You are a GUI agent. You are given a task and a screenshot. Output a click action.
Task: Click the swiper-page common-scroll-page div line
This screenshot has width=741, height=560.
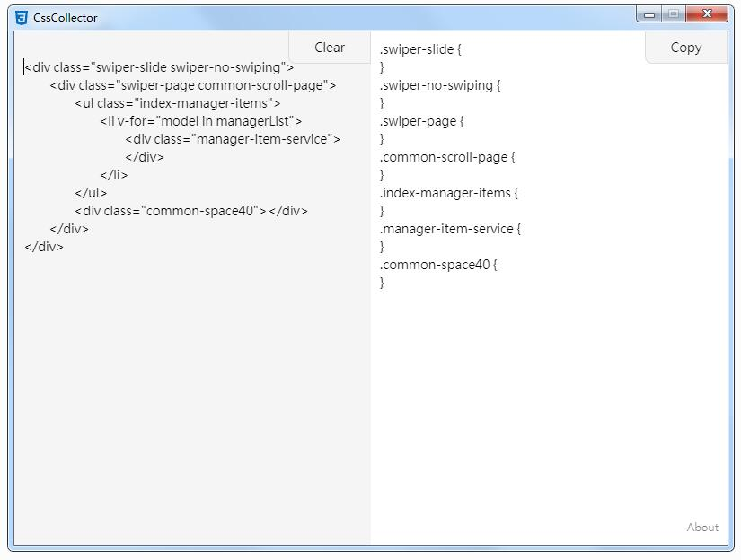[x=193, y=85]
